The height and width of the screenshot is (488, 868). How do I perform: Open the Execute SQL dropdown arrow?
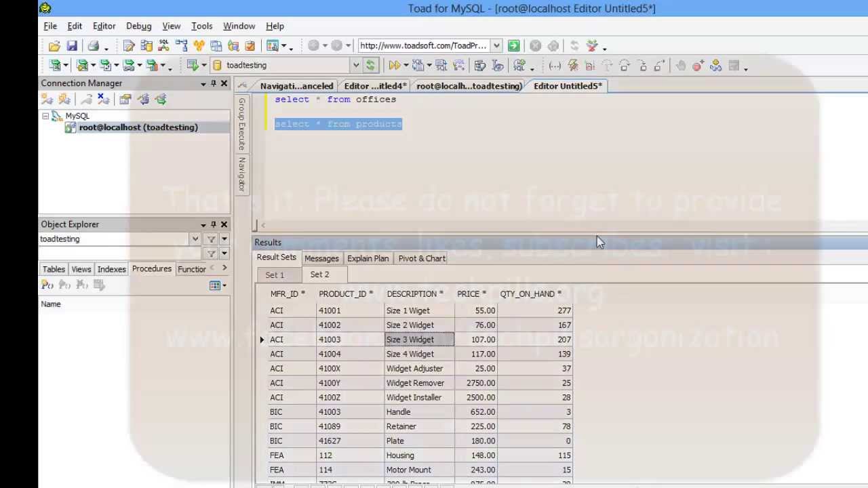click(406, 66)
